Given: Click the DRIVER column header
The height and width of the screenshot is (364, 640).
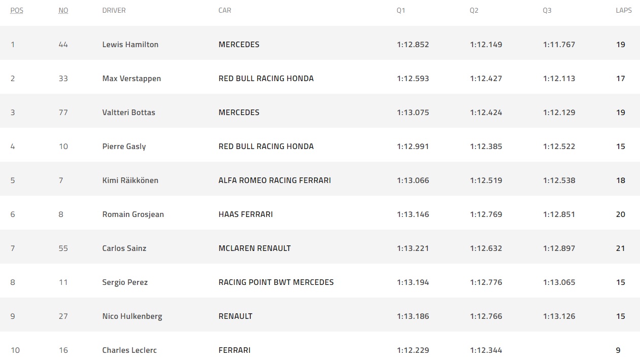Looking at the screenshot, I should tap(114, 10).
